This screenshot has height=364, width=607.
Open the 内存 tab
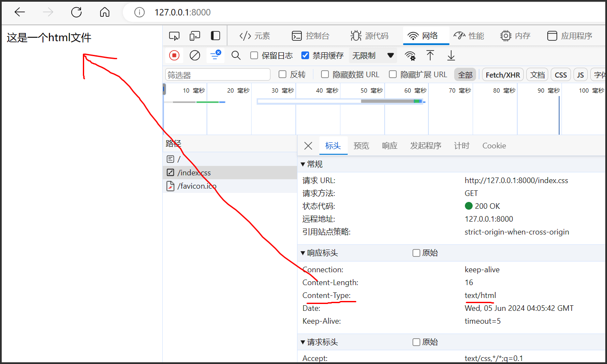coord(515,36)
